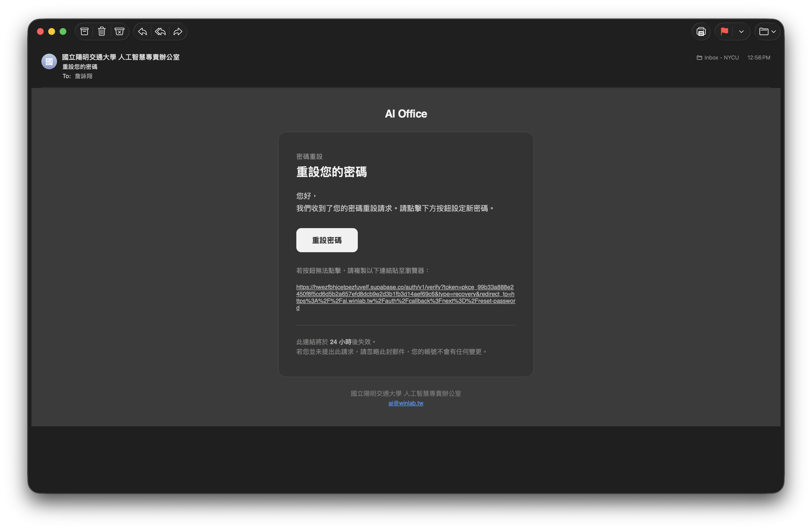Minimize the mail window
Screen dimensions: 812x530
(51, 32)
